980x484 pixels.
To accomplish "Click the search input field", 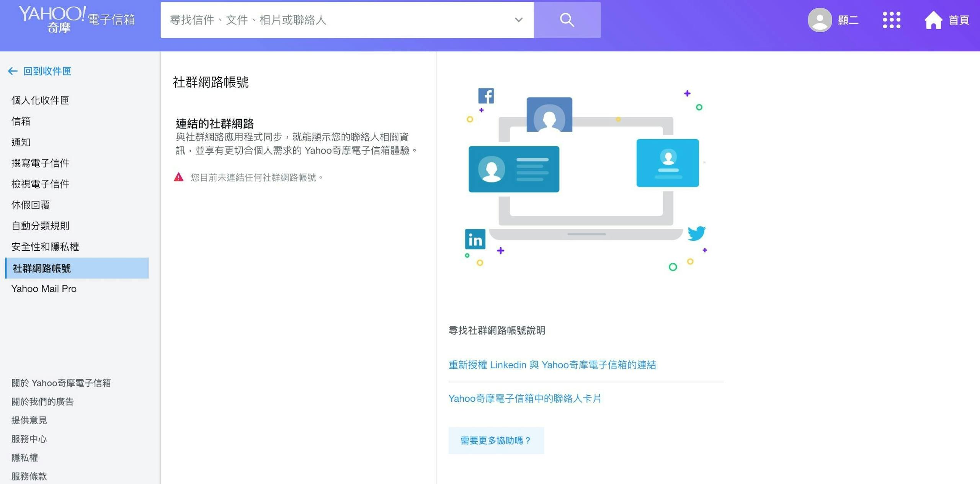I will click(337, 20).
